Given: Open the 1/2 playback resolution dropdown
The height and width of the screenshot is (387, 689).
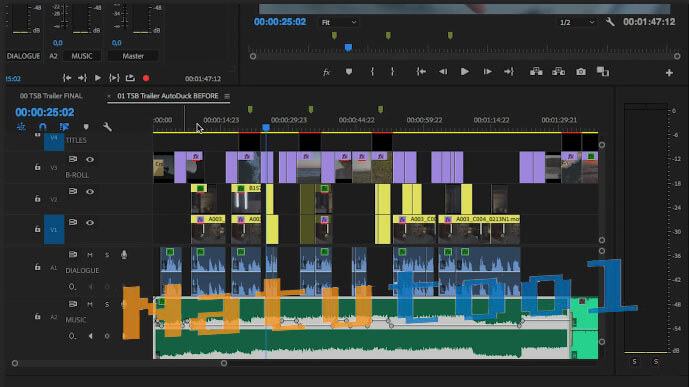Looking at the screenshot, I should (x=577, y=22).
